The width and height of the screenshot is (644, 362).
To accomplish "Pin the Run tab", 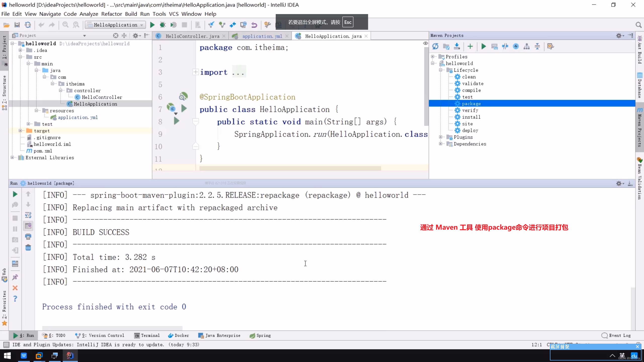I will pyautogui.click(x=15, y=277).
